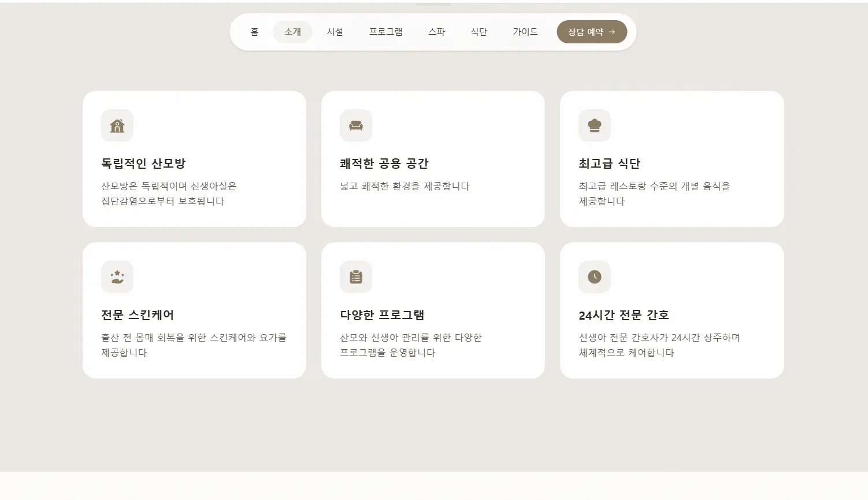
Task: Click the clock icon for 24시간 전문 간호
Action: coord(595,277)
